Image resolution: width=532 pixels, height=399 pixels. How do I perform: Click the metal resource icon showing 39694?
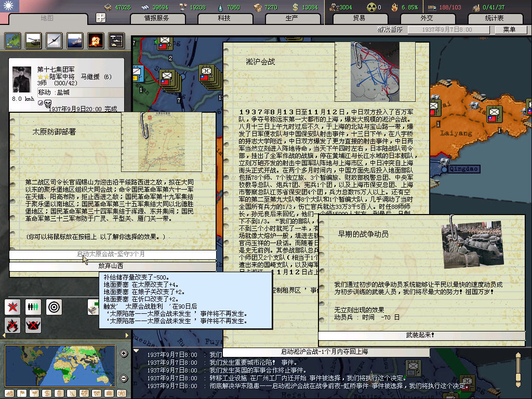tap(145, 7)
